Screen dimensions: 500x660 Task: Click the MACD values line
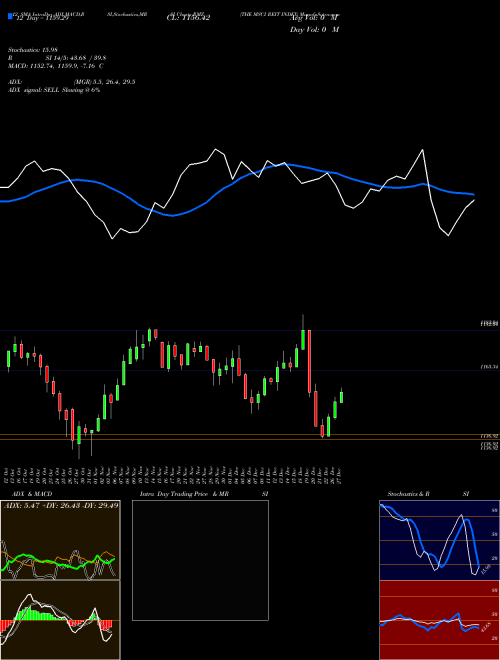coord(56,66)
